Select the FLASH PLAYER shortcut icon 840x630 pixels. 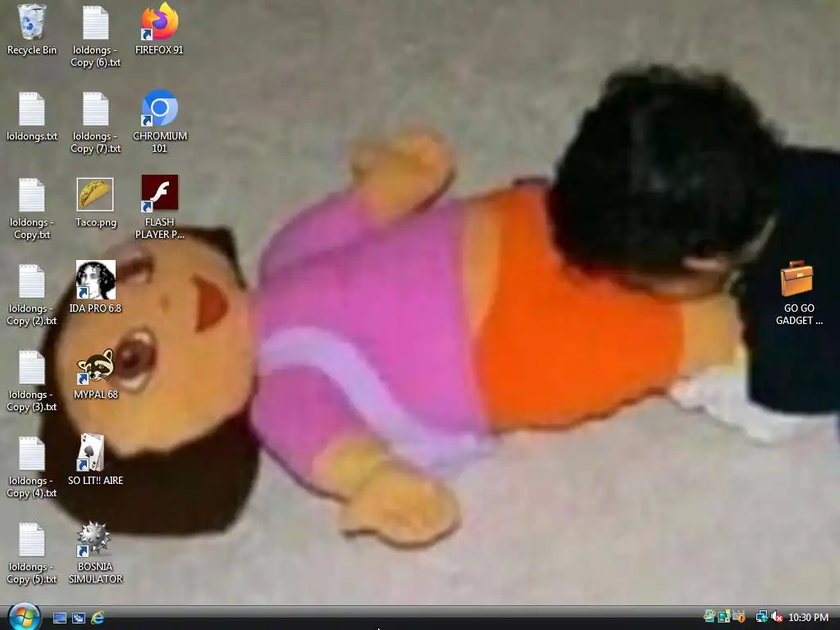[160, 207]
